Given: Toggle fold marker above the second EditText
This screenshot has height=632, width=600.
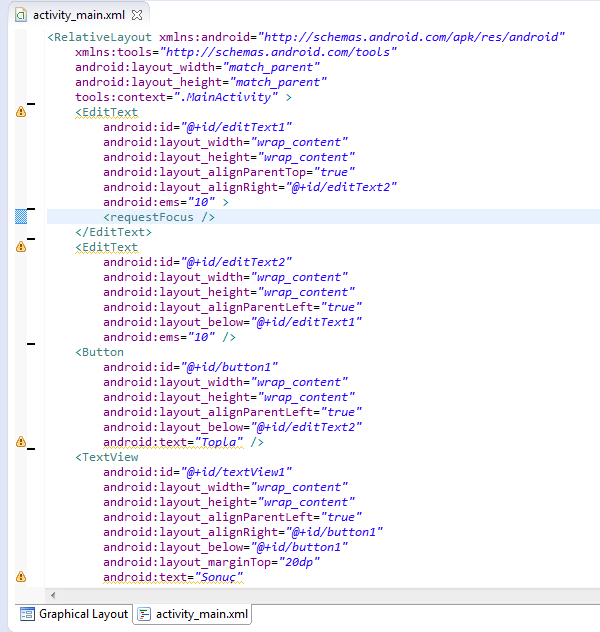Looking at the screenshot, I should [30, 238].
